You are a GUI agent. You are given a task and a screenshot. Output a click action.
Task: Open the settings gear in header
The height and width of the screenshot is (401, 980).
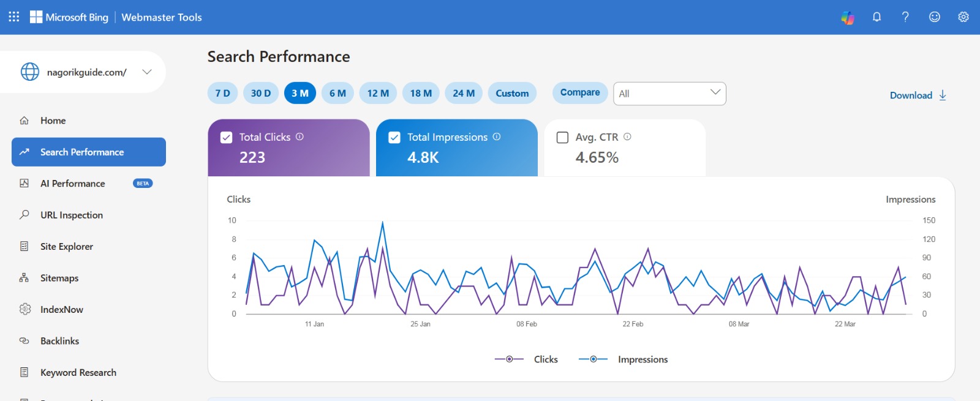tap(963, 17)
